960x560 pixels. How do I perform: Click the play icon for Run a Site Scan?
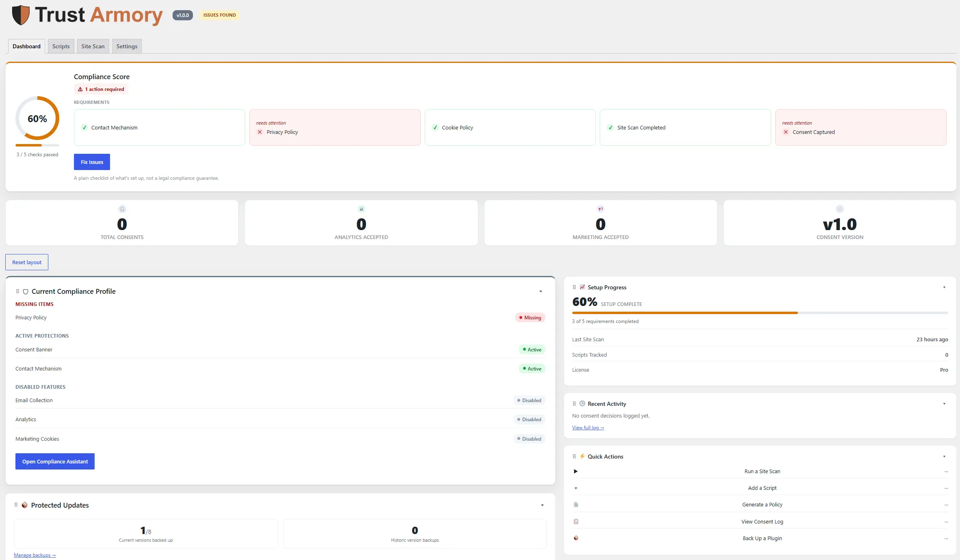tap(576, 471)
